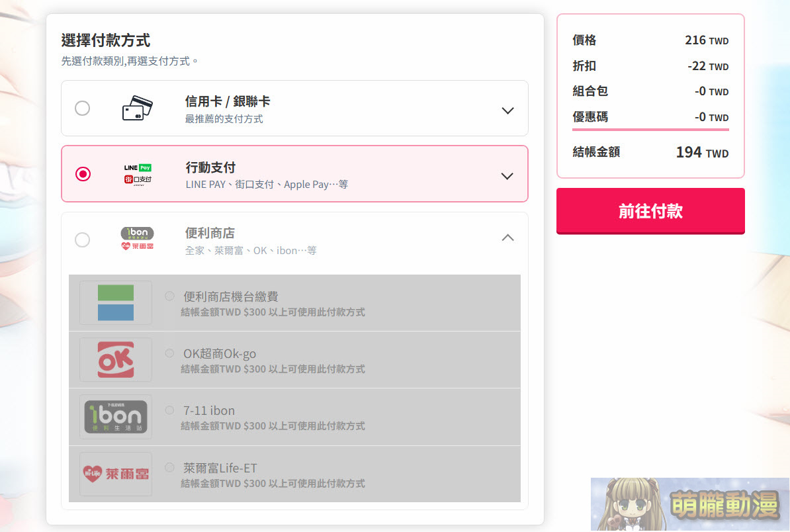Click the 選擇付款方式 heading
This screenshot has width=790, height=532.
106,40
